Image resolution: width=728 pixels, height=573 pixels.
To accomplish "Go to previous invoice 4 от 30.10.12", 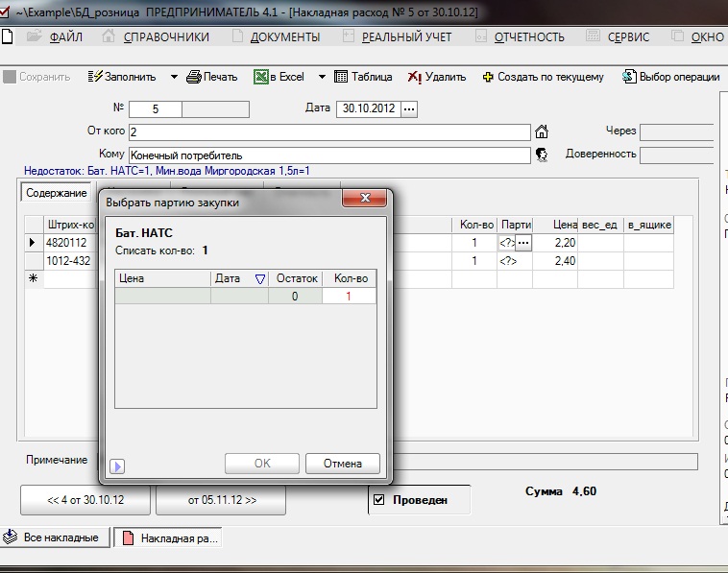I will (x=85, y=500).
